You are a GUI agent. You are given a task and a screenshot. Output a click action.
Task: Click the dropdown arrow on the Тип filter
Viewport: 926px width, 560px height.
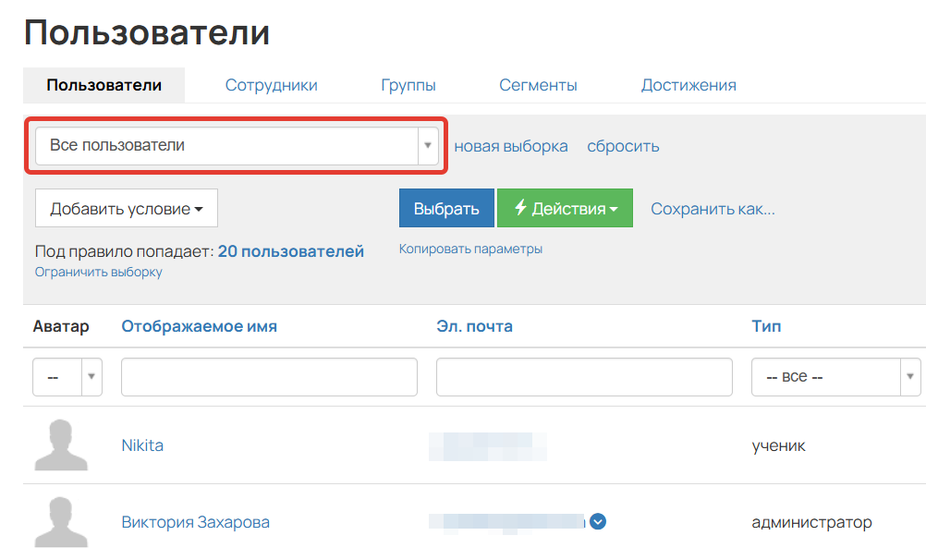911,377
